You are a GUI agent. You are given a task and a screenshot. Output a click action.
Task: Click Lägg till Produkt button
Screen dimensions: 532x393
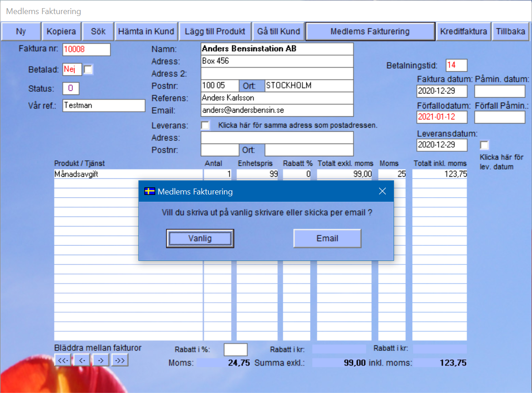pyautogui.click(x=215, y=31)
